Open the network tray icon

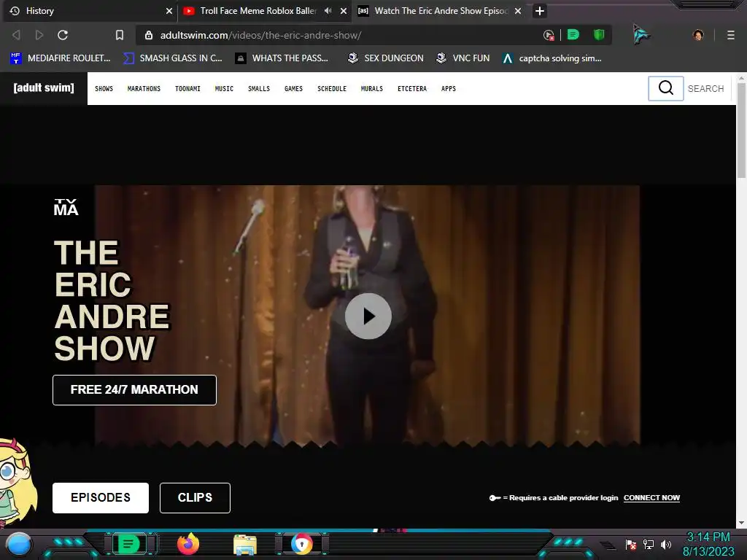(649, 544)
